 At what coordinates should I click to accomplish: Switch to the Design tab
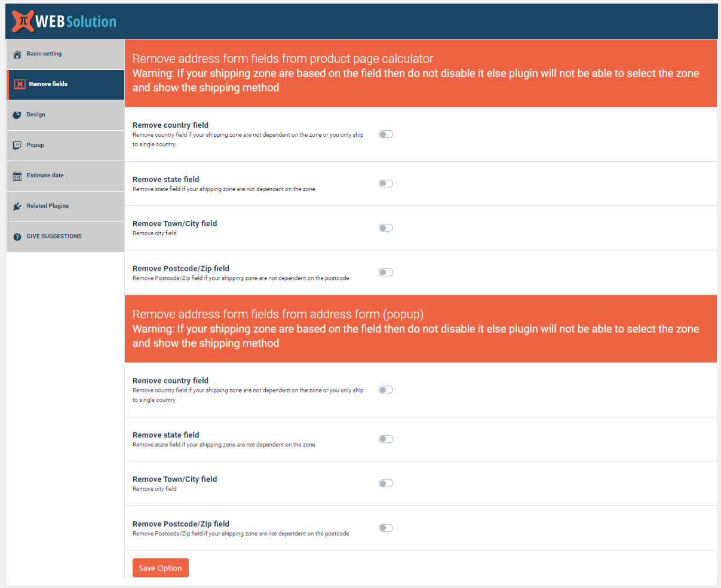pos(66,115)
